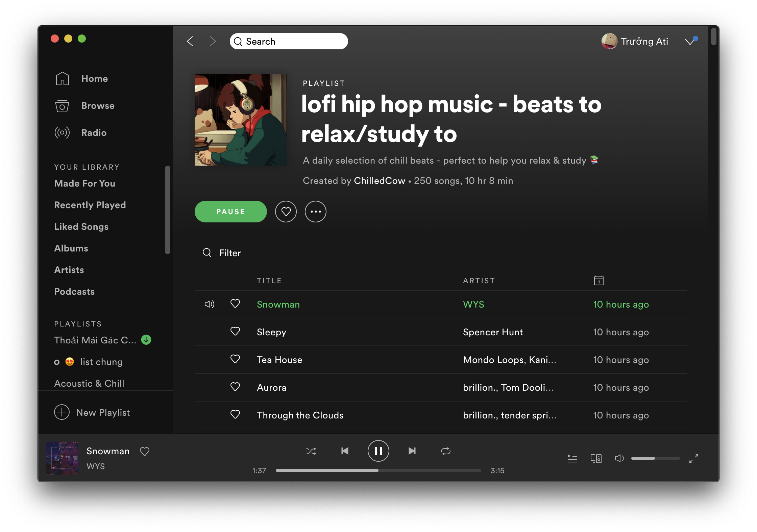
Task: Enable shuffle playback
Action: pos(311,451)
